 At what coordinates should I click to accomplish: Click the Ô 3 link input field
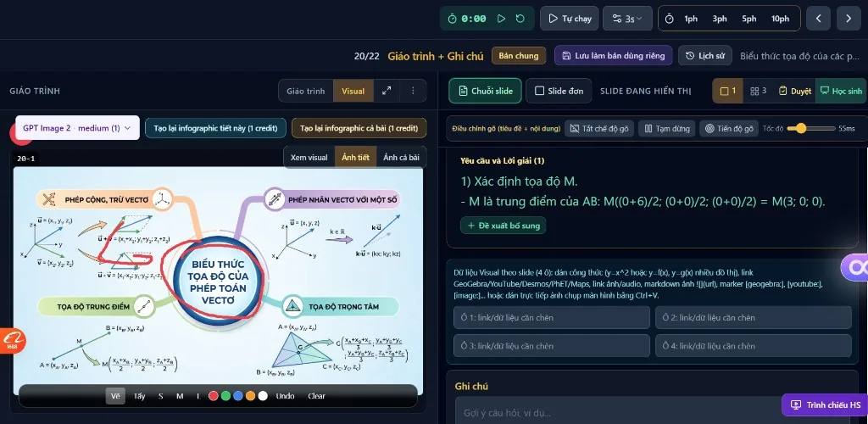[551, 345]
